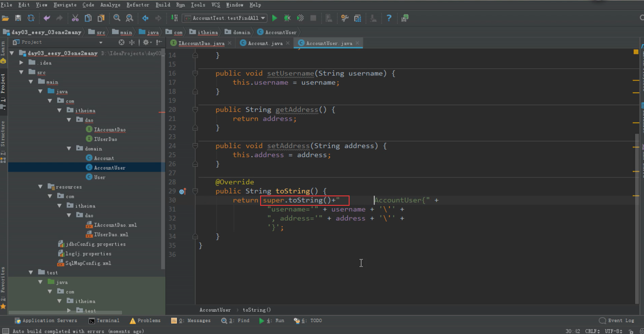The width and height of the screenshot is (644, 334).
Task: Click the Help question mark icon
Action: (389, 18)
